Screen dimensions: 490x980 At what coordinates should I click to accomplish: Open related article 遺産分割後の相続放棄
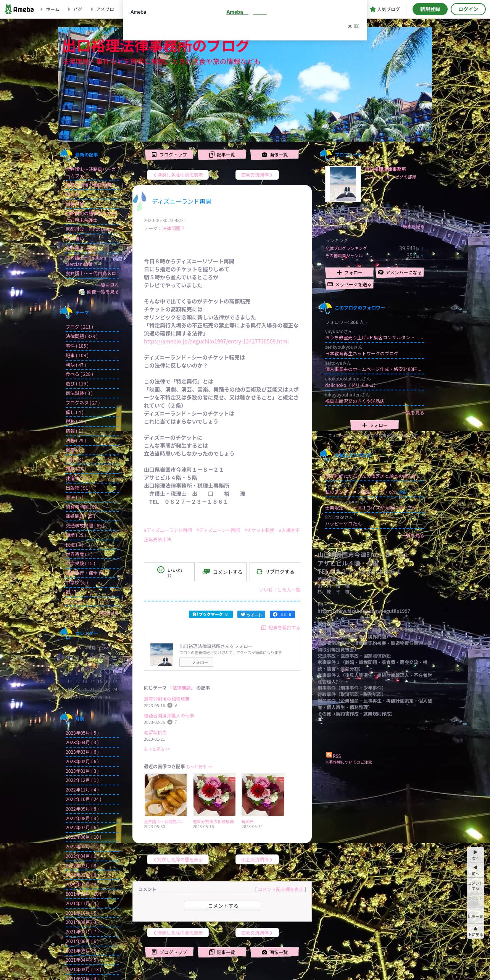[166, 699]
